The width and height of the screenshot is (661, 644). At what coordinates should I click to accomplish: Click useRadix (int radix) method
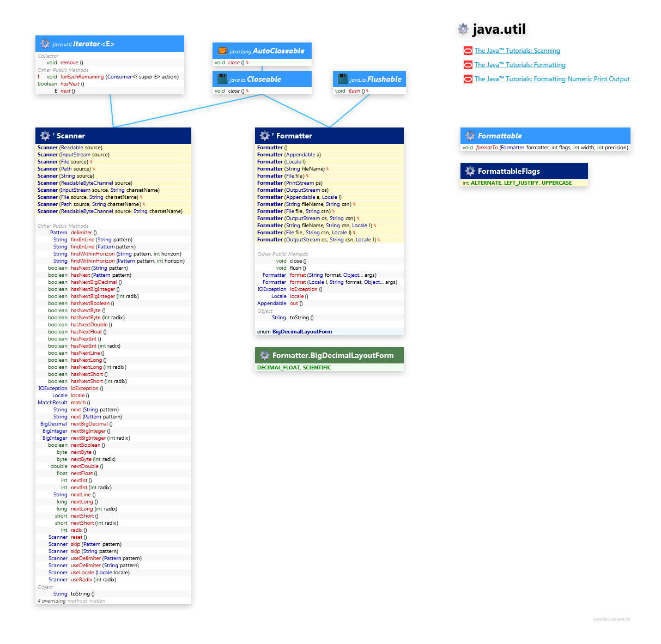93,580
